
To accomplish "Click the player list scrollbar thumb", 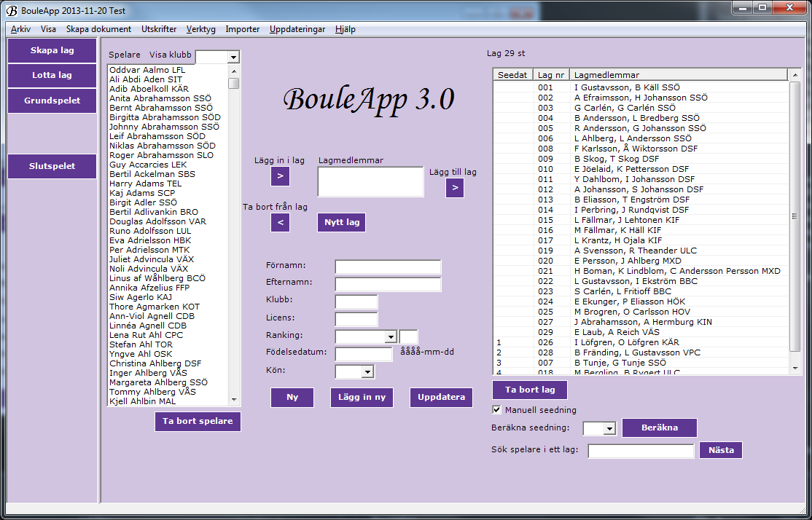I will 234,83.
